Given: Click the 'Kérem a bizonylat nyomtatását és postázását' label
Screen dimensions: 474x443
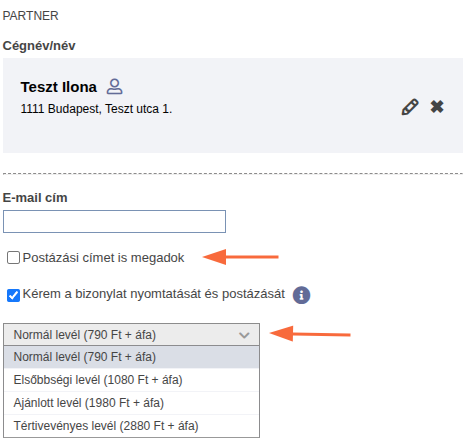Looking at the screenshot, I should (154, 294).
